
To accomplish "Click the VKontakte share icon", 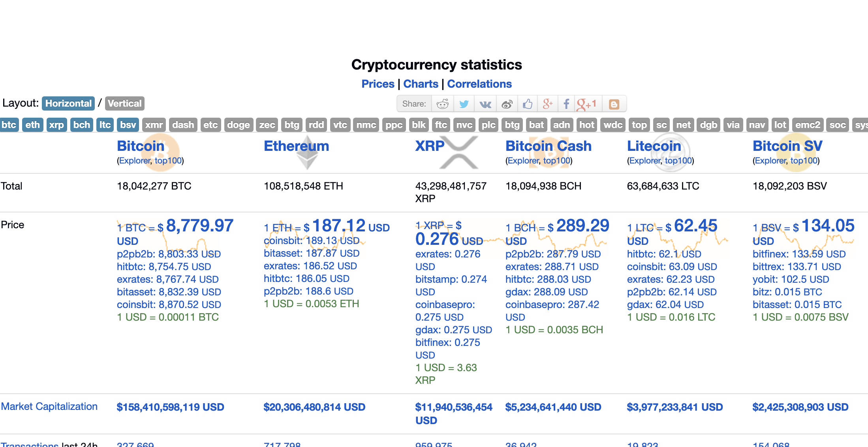I will click(486, 103).
